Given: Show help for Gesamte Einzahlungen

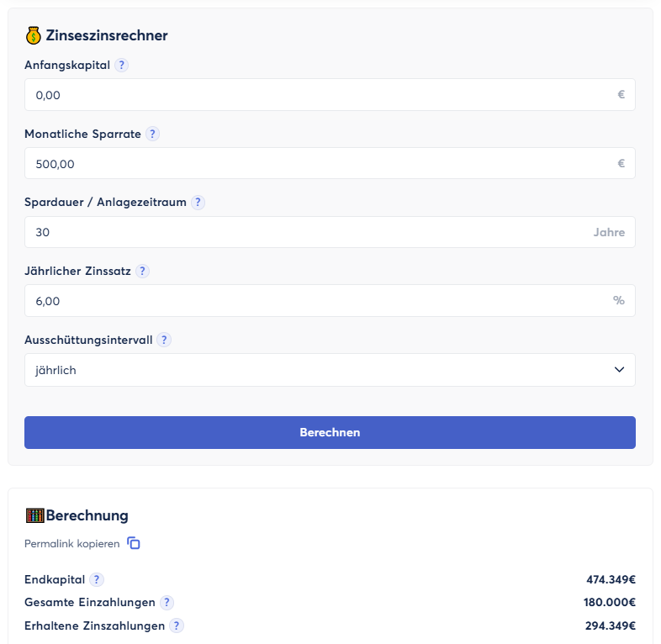Looking at the screenshot, I should point(167,602).
